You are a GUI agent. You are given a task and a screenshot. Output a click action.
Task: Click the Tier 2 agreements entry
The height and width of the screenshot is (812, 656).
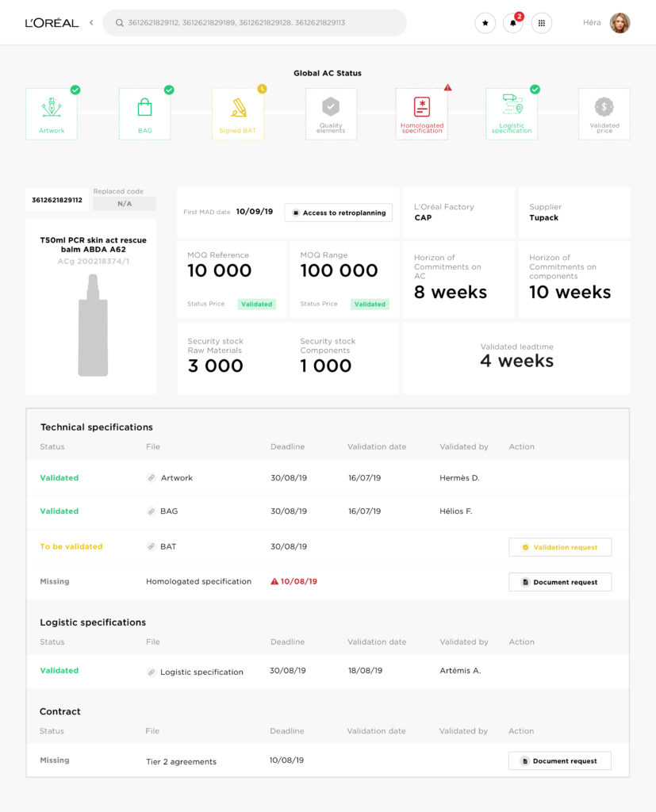[x=182, y=762]
